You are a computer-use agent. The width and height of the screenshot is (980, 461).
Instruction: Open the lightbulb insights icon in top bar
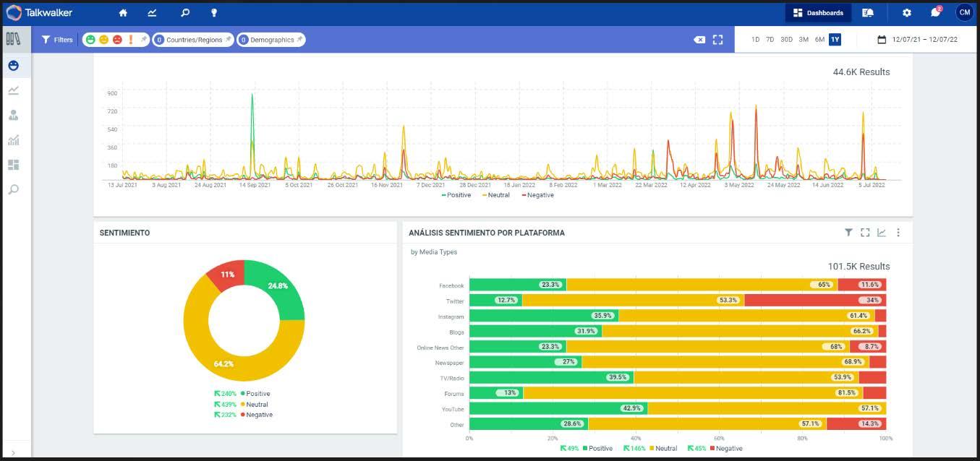coord(214,13)
